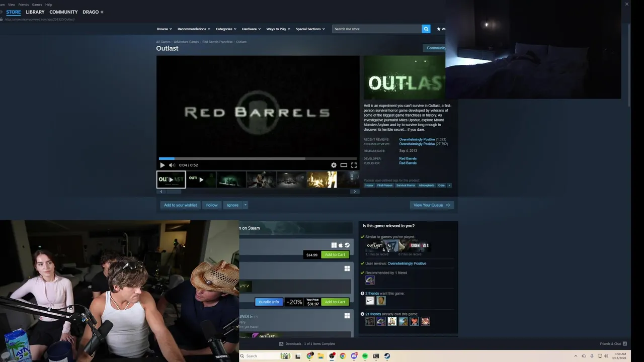
Task: Select the Survival Horror tag
Action: (406, 186)
